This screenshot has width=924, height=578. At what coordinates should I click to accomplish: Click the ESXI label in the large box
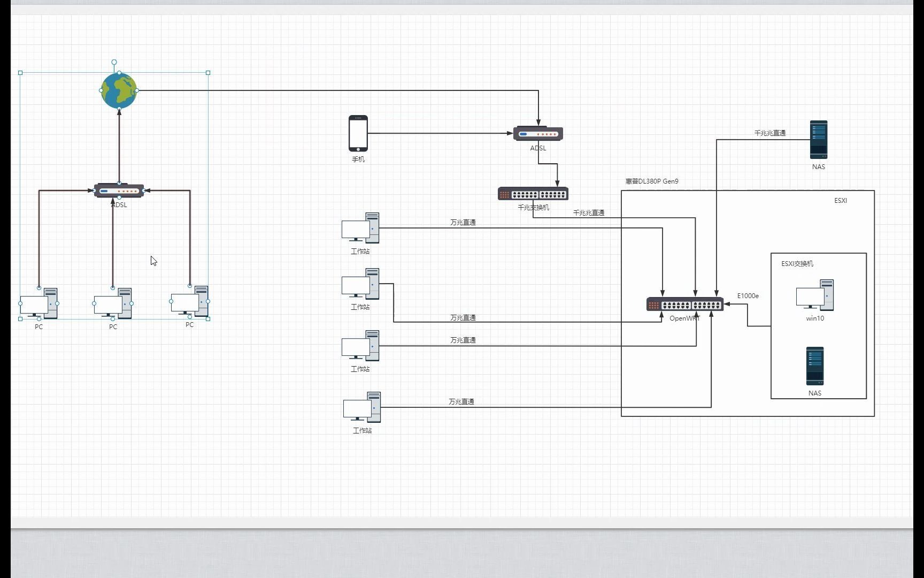tap(841, 201)
